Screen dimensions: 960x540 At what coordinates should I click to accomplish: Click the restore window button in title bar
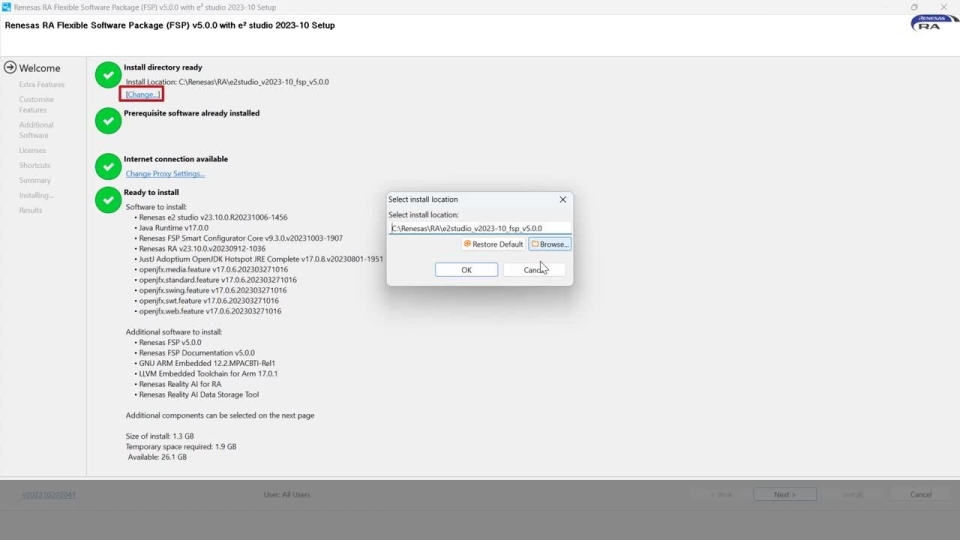(x=914, y=7)
